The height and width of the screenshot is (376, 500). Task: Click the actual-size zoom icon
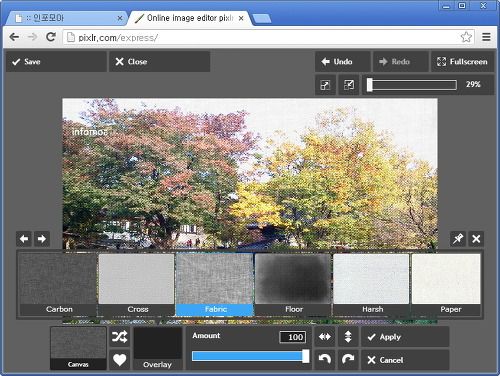[349, 85]
